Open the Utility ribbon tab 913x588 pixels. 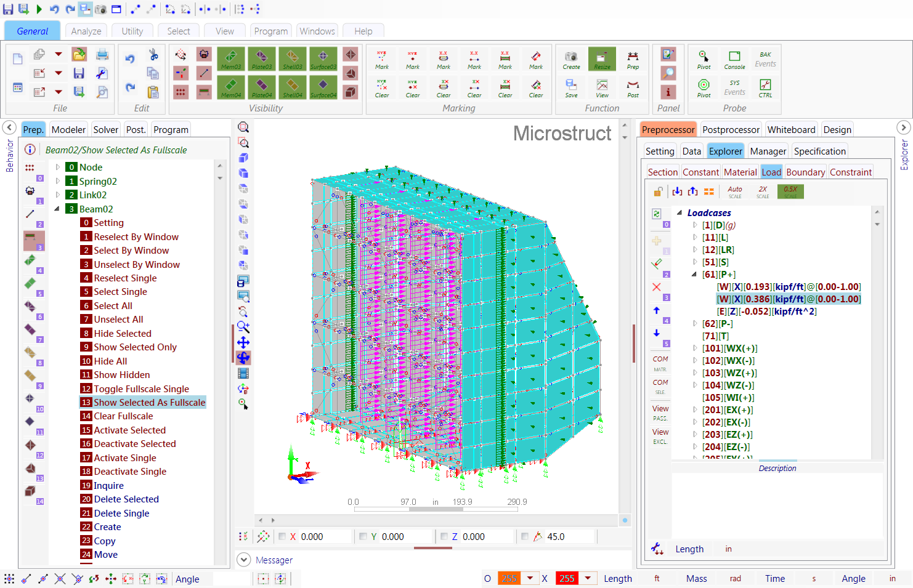coord(132,31)
